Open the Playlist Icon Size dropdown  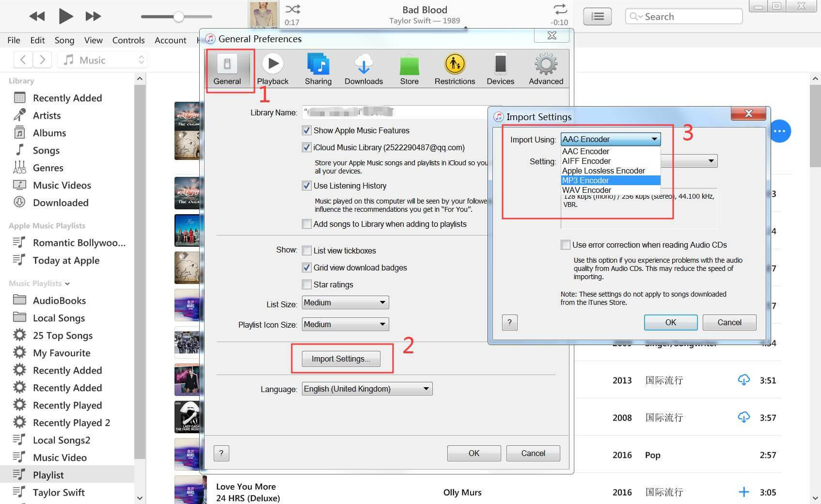point(345,324)
